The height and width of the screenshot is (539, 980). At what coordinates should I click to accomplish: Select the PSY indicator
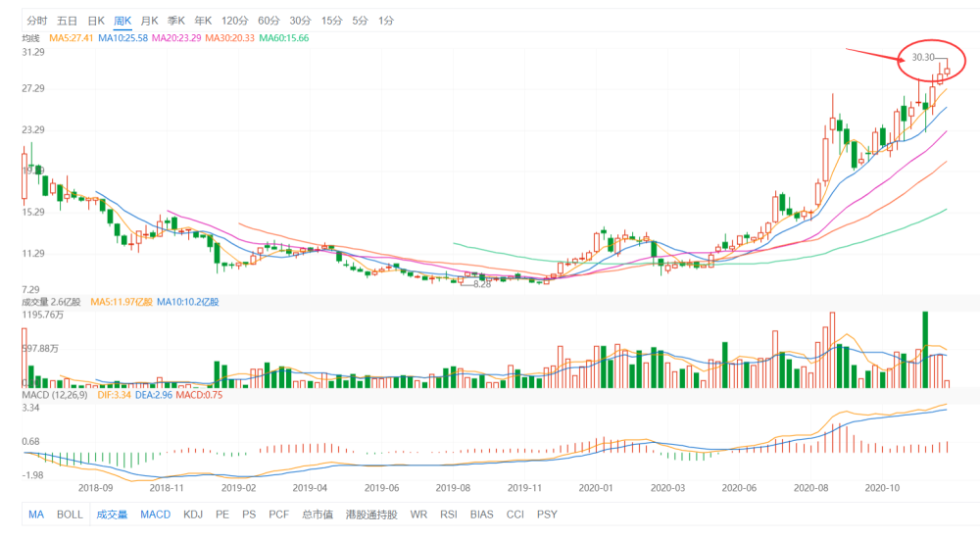pos(547,514)
